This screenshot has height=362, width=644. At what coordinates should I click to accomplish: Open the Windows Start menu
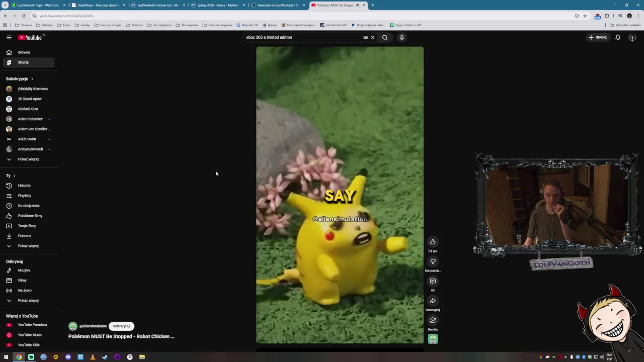pos(6,357)
